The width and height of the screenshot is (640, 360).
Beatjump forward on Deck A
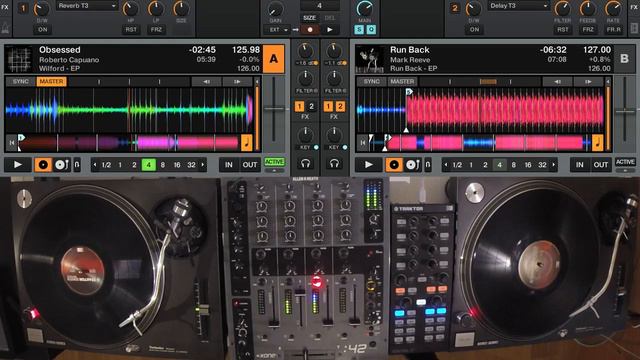point(237,82)
